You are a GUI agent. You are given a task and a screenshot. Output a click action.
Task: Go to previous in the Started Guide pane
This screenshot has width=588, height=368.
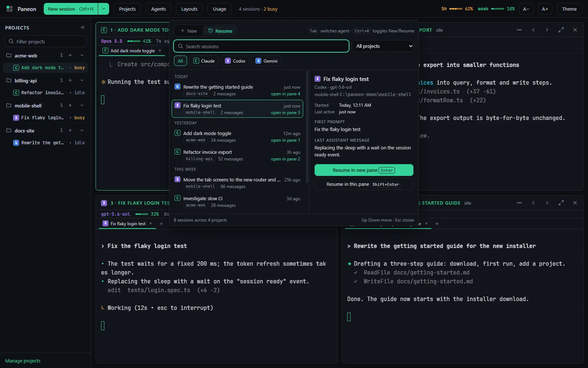[533, 203]
